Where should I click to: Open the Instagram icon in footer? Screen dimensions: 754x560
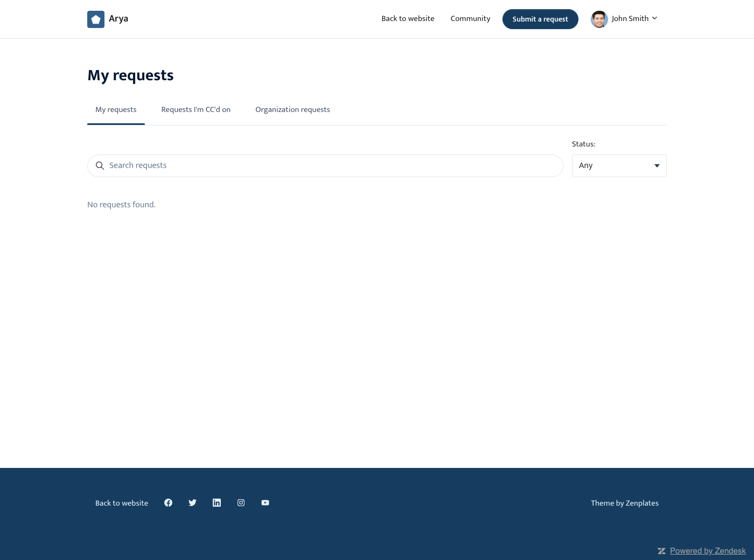pyautogui.click(x=241, y=503)
